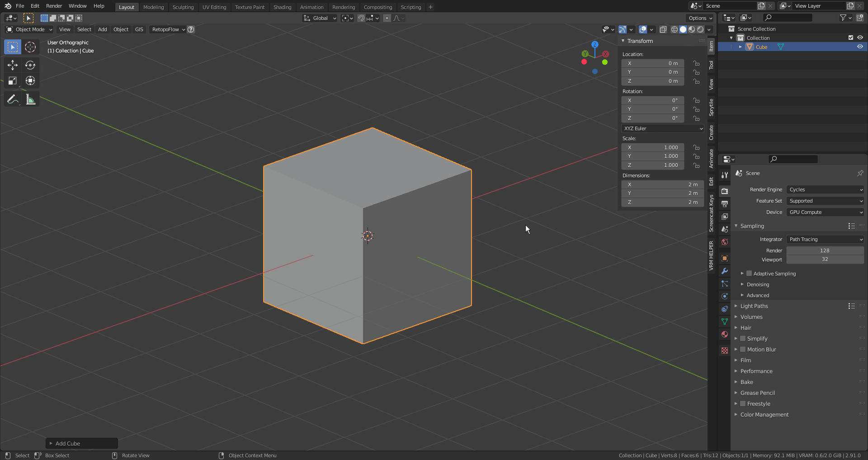The height and width of the screenshot is (460, 868).
Task: Open the Modifier wrench properties tab
Action: pos(725,271)
